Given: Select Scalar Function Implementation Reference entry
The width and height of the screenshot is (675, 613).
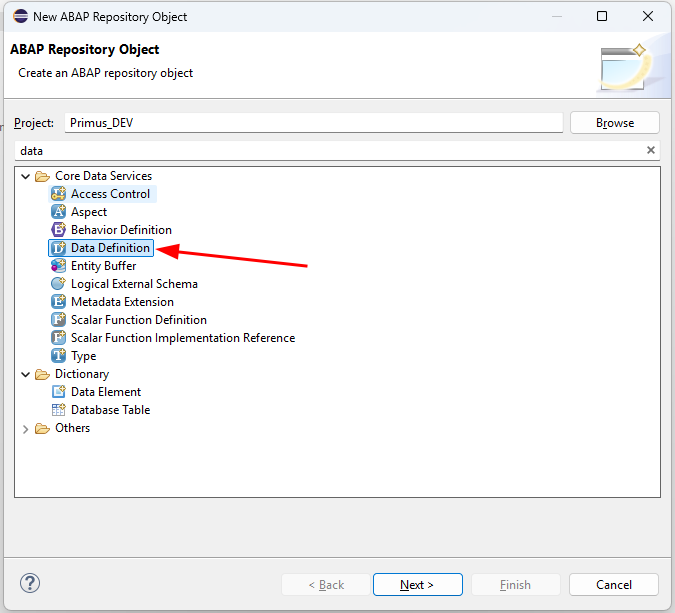Looking at the screenshot, I should (183, 338).
